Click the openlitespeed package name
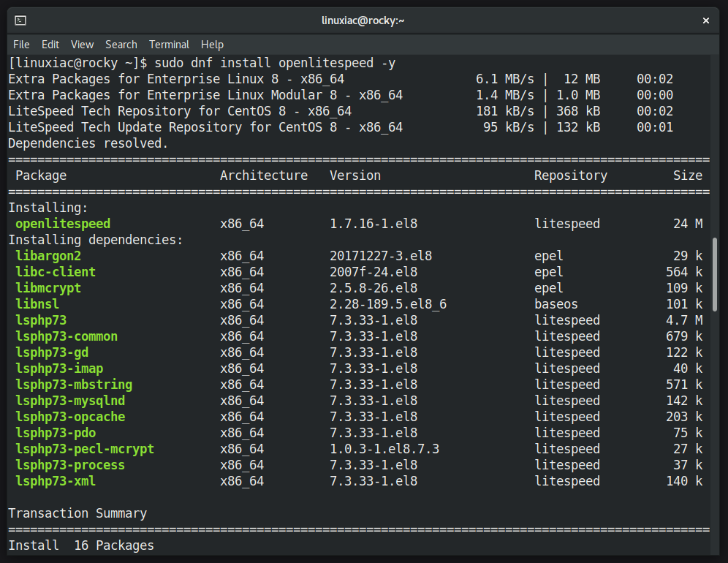Viewport: 728px width, 563px height. click(x=63, y=224)
